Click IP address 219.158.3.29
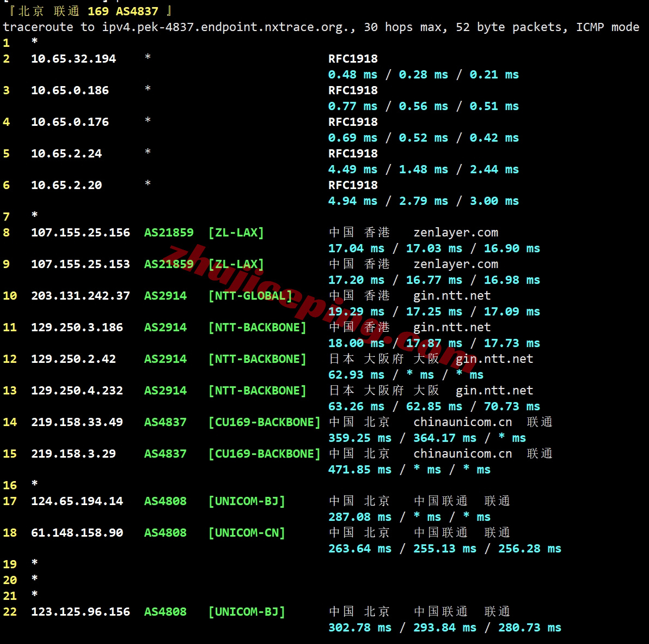This screenshot has width=649, height=644. pos(74,453)
